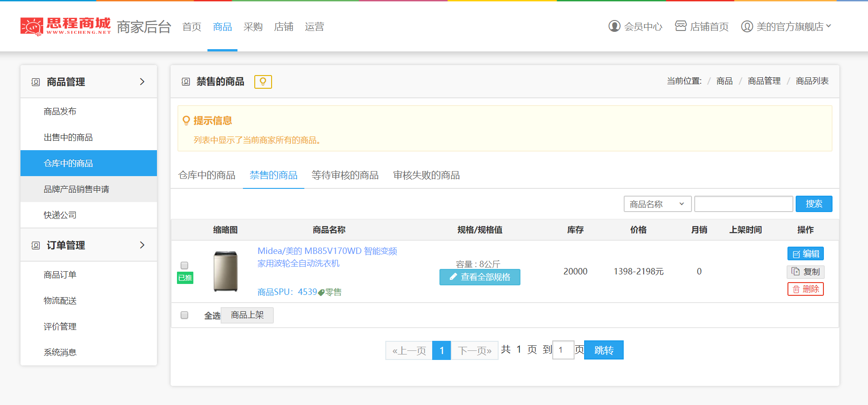Click the 跳转 page jump button

click(x=604, y=350)
